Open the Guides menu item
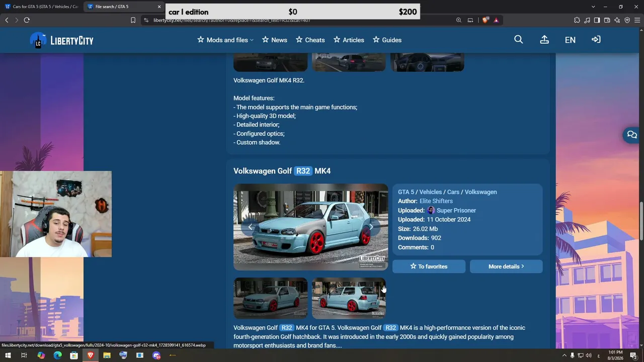This screenshot has height=362, width=644. [387, 40]
